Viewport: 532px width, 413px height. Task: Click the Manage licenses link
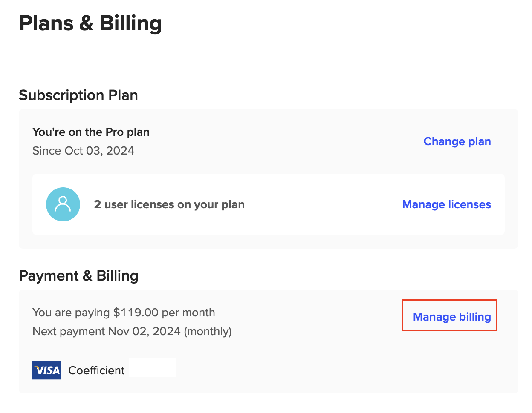[x=446, y=204]
